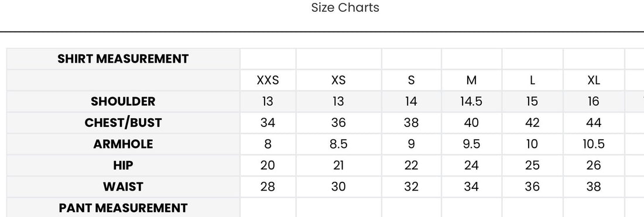The image size is (644, 217).
Task: Click the CHEST/BUST row label
Action: point(123,123)
